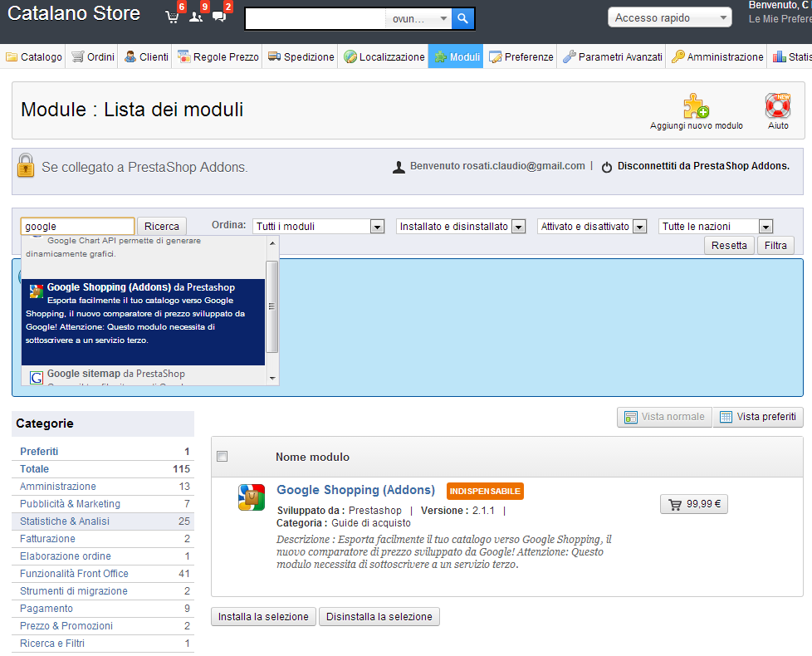This screenshot has width=812, height=656.
Task: Select Ricerca e Filtri category
Action: [102, 643]
